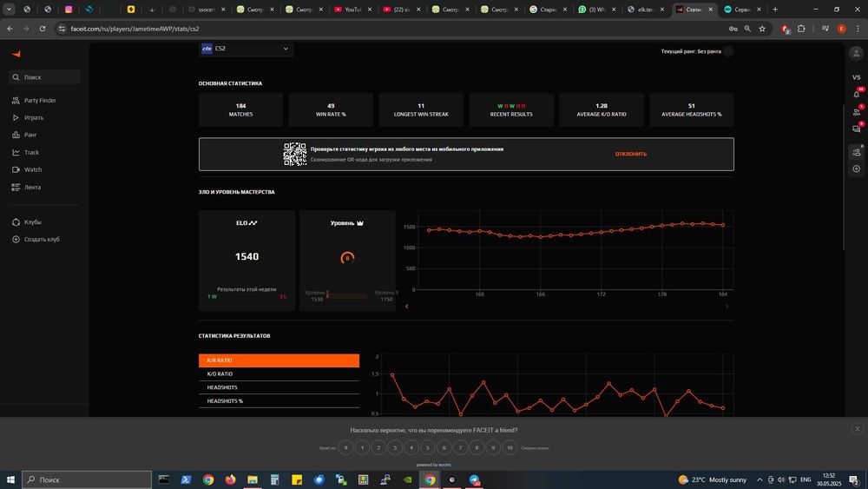Image resolution: width=868 pixels, height=489 pixels.
Task: Rate 9 in the recommend survey
Action: tap(493, 447)
